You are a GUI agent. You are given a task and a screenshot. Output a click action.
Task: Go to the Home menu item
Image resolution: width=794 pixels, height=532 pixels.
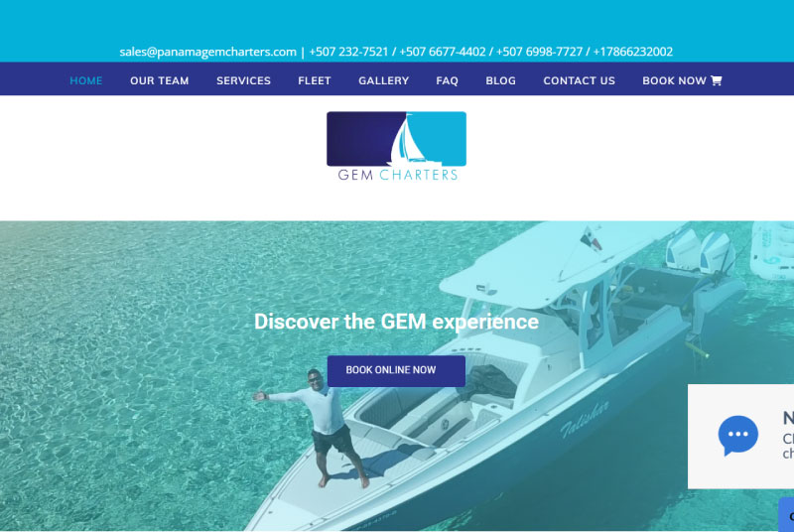[x=86, y=80]
